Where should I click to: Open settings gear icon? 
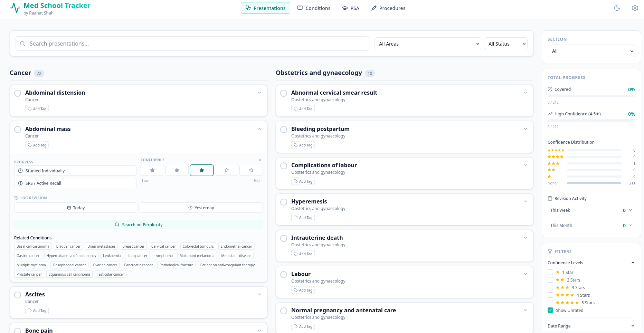tap(635, 8)
